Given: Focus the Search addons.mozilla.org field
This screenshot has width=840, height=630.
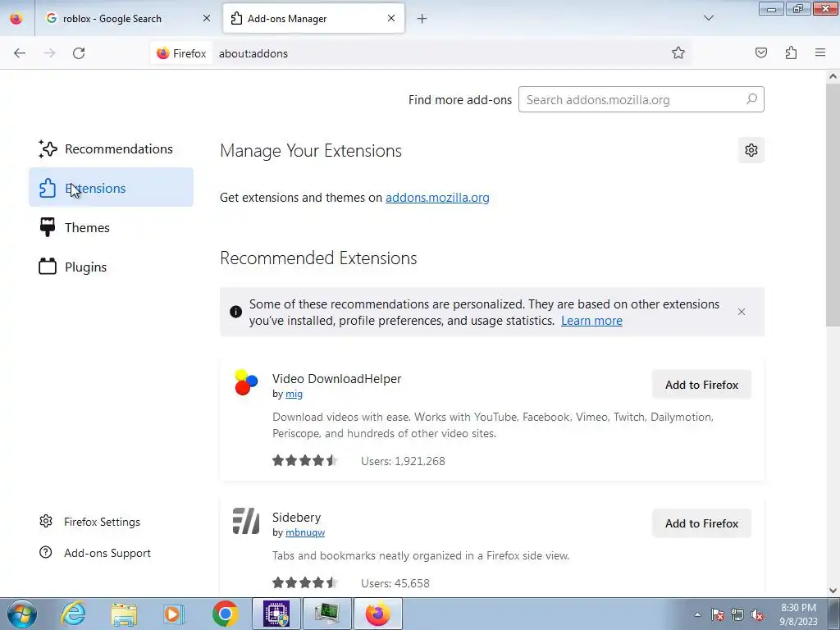Looking at the screenshot, I should 641,99.
